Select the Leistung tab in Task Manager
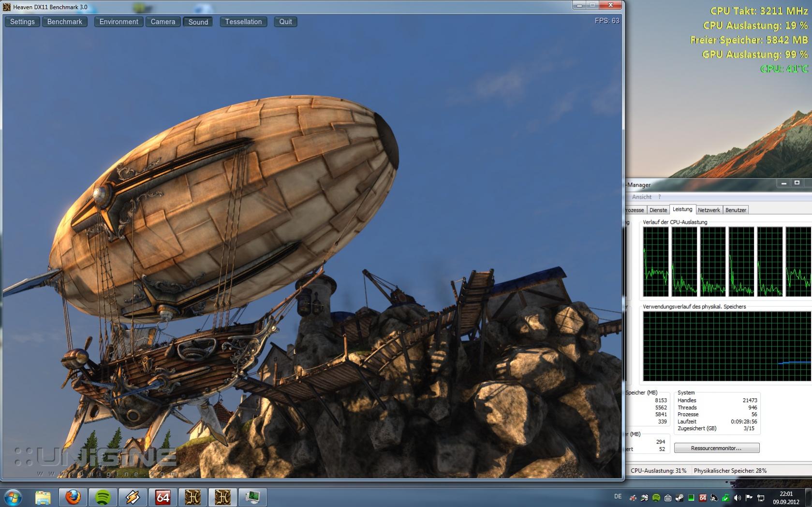The width and height of the screenshot is (812, 507). coord(682,209)
